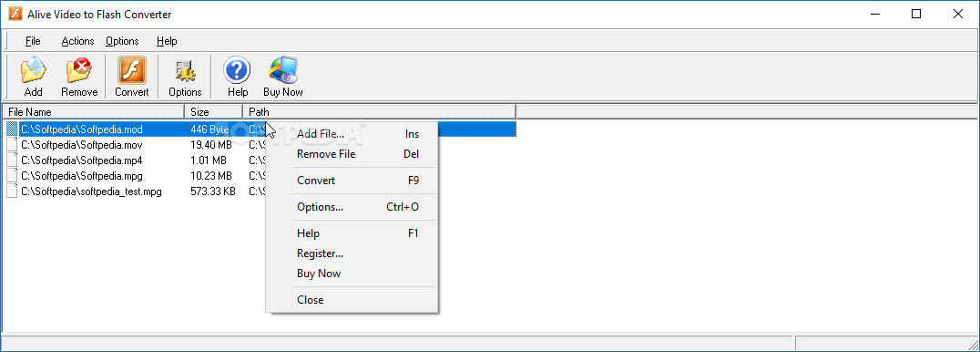Open the Options menu in menu bar
This screenshot has height=352, width=980.
[x=122, y=41]
